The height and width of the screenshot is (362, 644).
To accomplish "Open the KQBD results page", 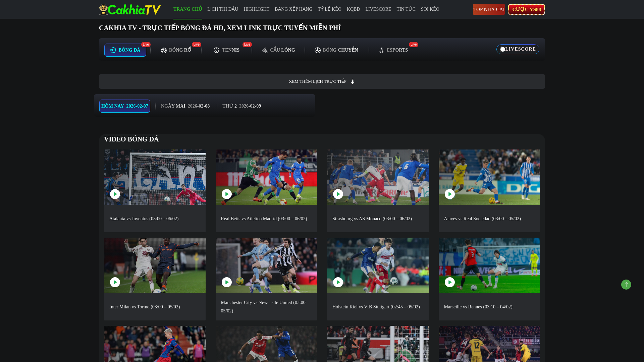I will point(353,9).
